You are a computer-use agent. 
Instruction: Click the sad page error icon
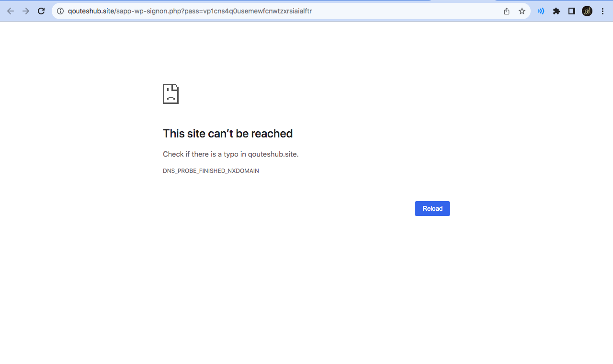click(170, 94)
